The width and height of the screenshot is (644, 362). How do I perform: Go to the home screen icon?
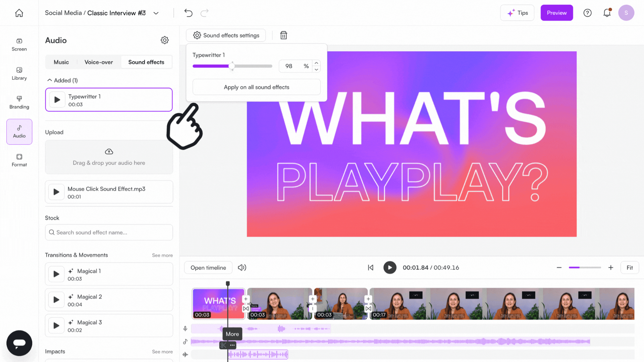click(19, 13)
